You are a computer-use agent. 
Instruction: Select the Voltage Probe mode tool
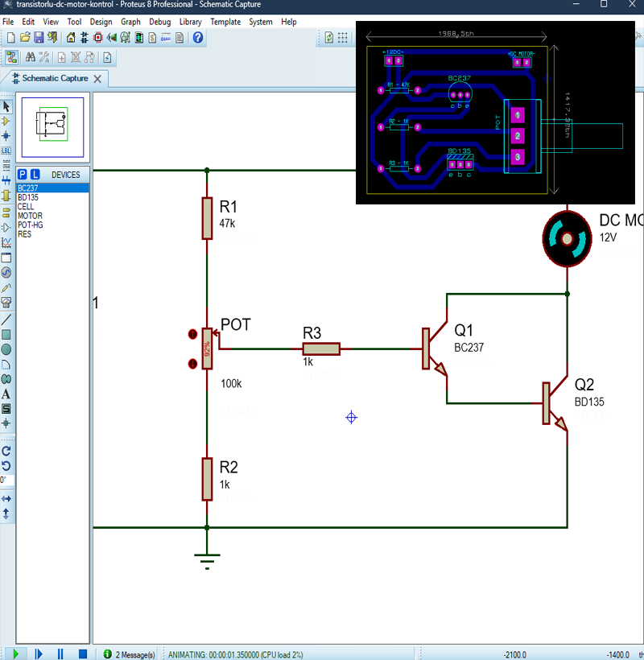tap(6, 287)
